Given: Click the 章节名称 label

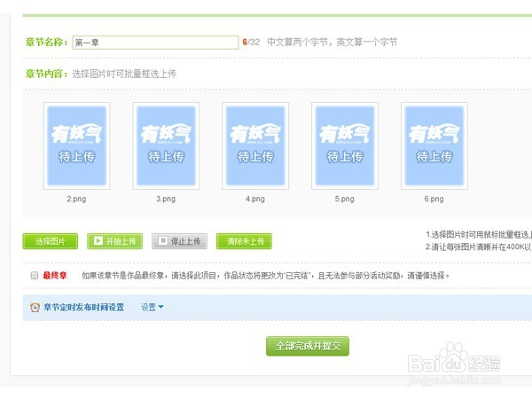Looking at the screenshot, I should point(47,42).
